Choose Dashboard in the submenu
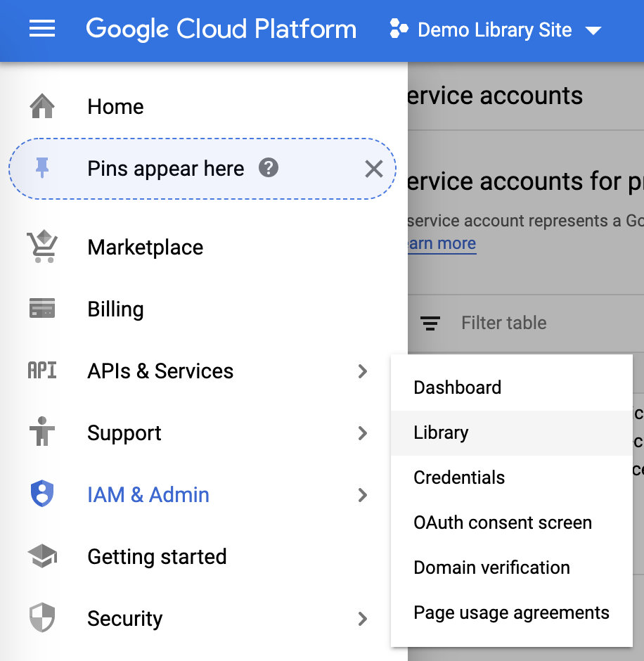Screen dimensions: 644x661 tap(512, 387)
